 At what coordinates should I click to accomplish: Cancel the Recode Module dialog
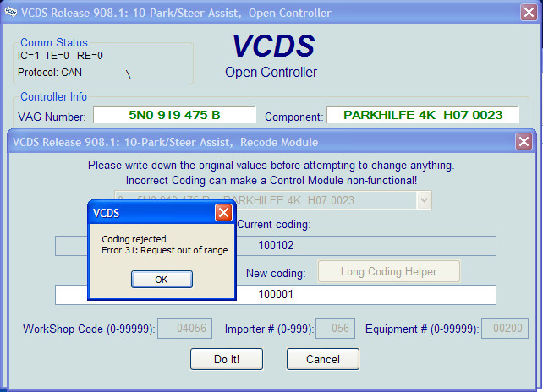323,359
